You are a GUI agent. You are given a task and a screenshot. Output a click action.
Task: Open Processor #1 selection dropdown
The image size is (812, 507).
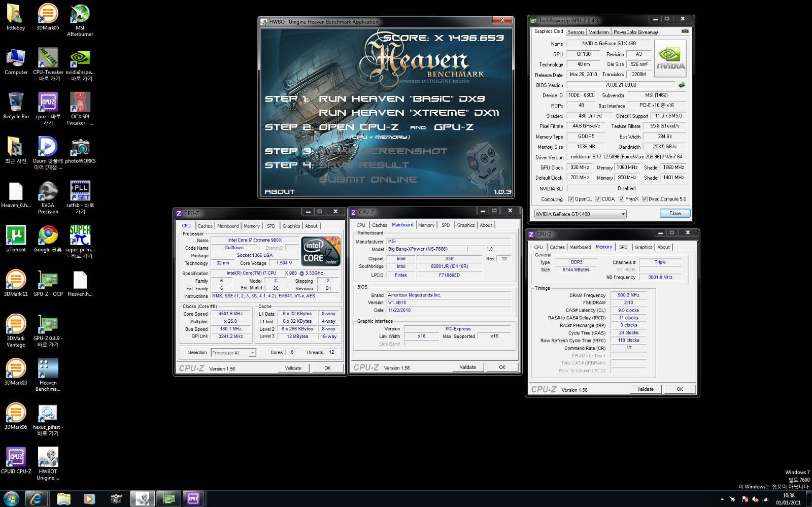point(233,353)
